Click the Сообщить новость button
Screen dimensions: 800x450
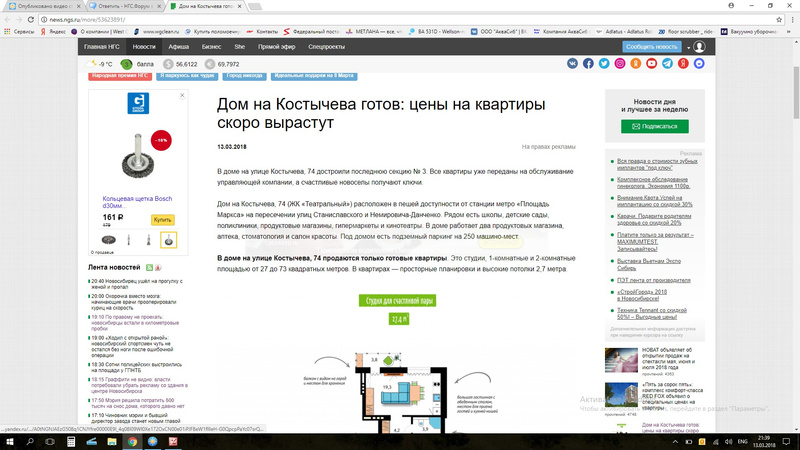(652, 47)
